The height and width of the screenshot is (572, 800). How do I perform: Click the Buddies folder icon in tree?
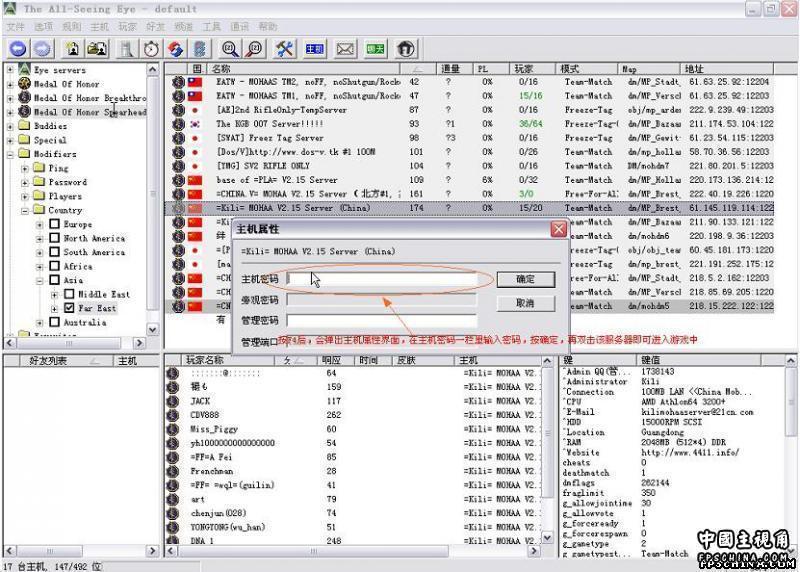click(24, 125)
